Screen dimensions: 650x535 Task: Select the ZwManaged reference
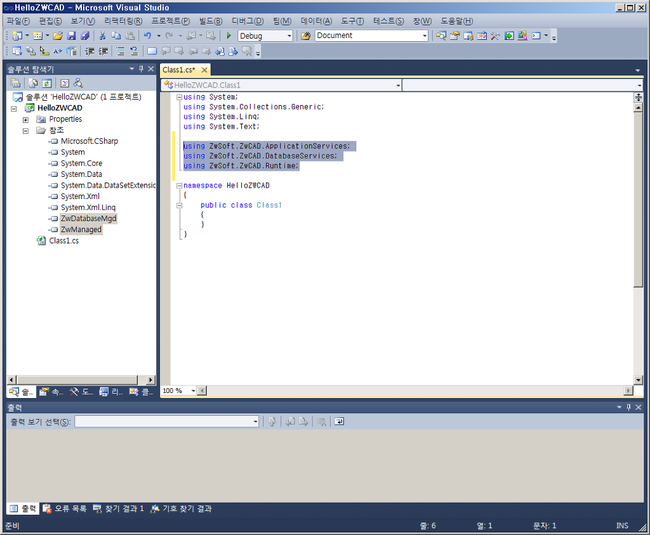(81, 230)
